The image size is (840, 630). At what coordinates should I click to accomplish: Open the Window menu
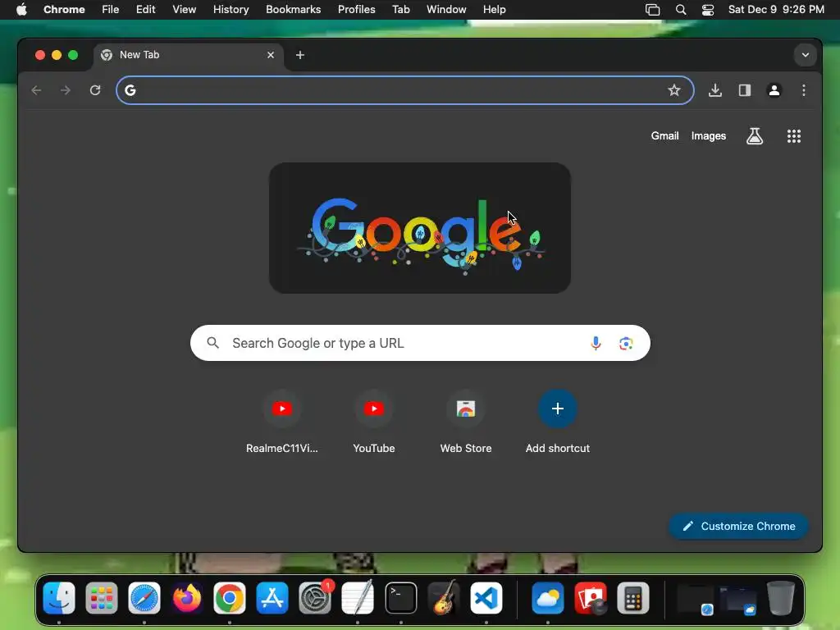[x=446, y=10]
